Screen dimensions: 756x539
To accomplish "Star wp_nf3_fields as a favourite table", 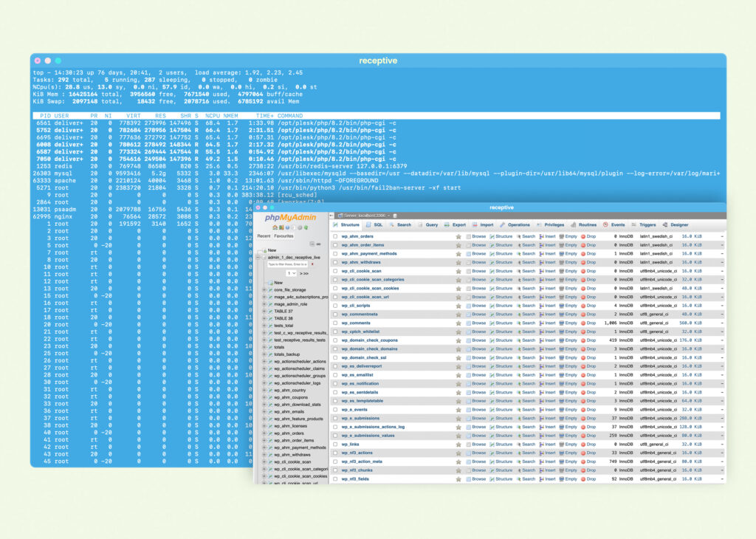I will (458, 479).
